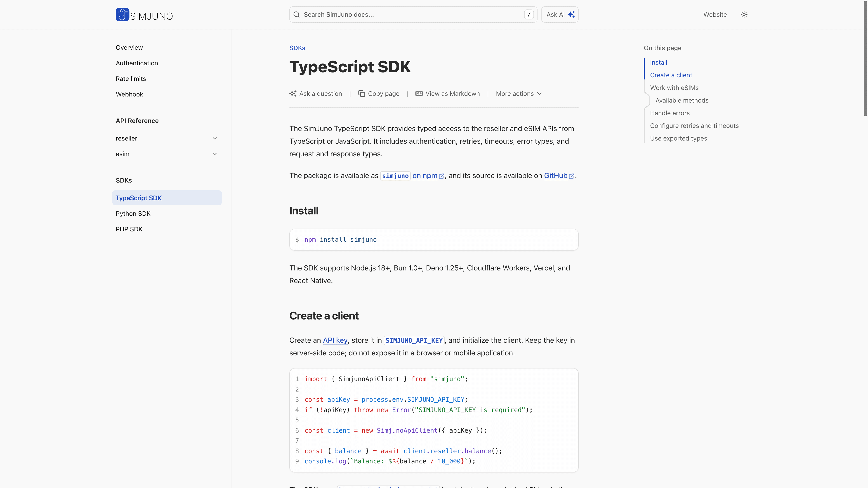Open the More actions dropdown
This screenshot has width=868, height=488.
pos(519,94)
